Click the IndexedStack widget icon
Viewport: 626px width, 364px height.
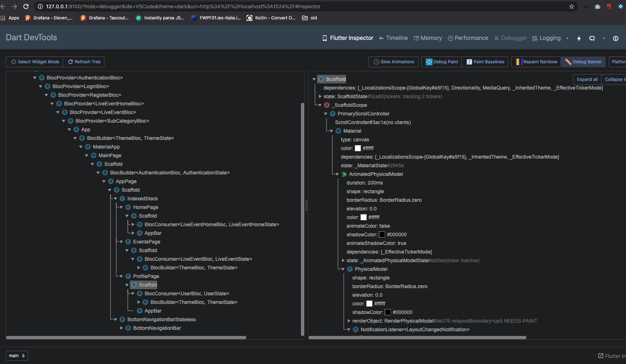pos(122,199)
